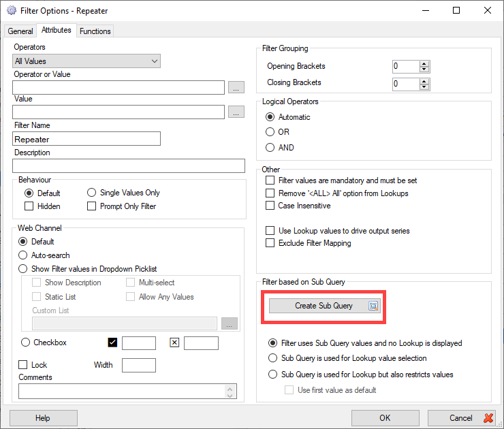Open browse button next to Operator or Value
This screenshot has height=429, width=504.
pos(236,87)
